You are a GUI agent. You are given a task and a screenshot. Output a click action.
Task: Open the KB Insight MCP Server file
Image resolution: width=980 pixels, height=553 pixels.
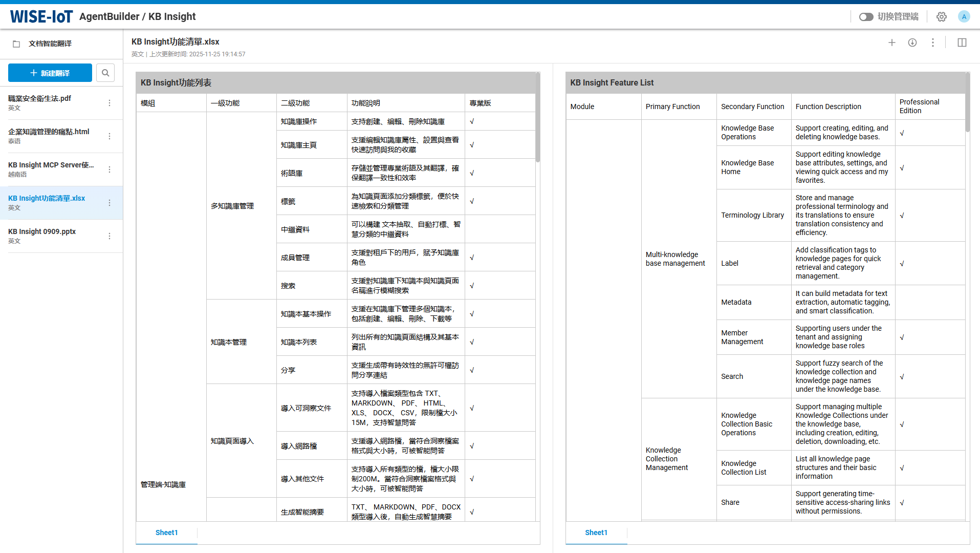click(x=51, y=169)
